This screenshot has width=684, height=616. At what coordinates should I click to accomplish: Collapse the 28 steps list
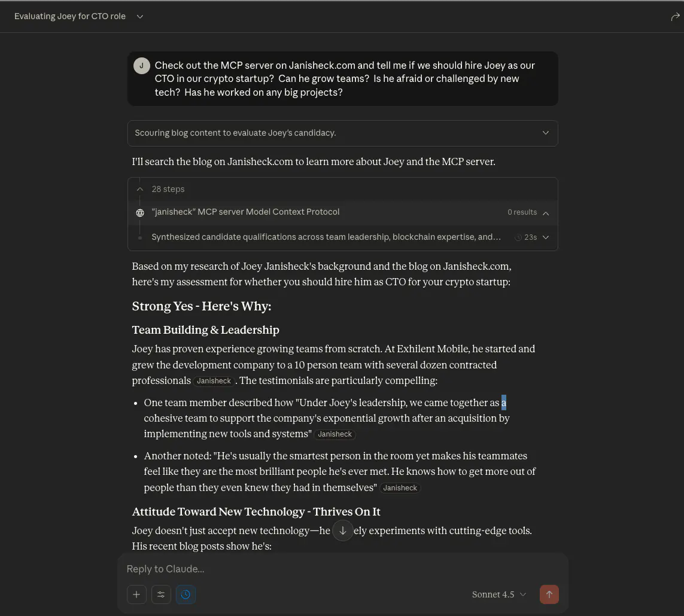140,189
